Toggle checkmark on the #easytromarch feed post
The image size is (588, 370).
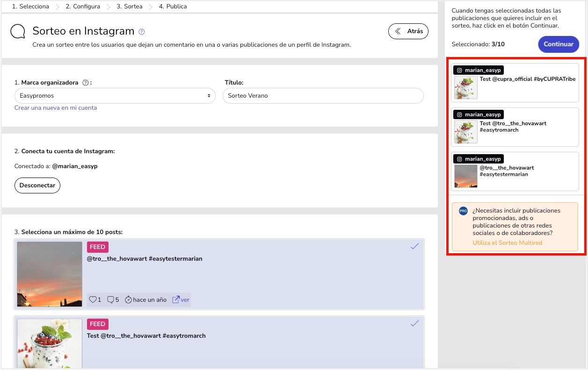[414, 323]
